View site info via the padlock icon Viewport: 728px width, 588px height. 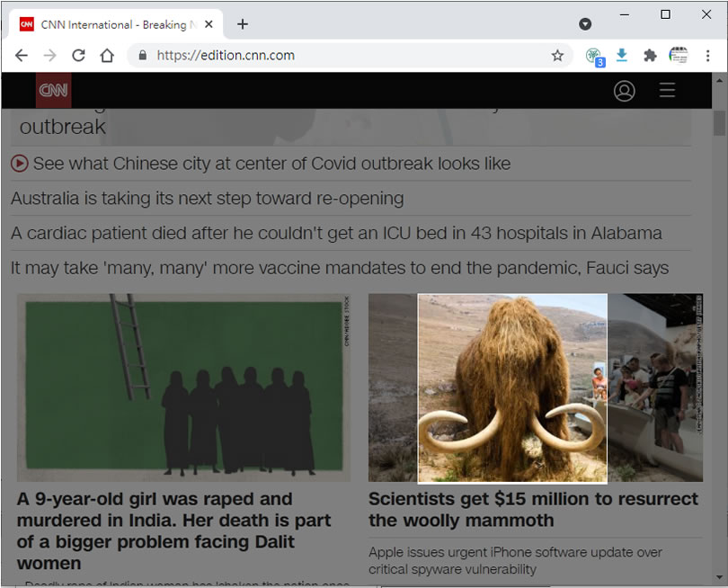(x=143, y=56)
